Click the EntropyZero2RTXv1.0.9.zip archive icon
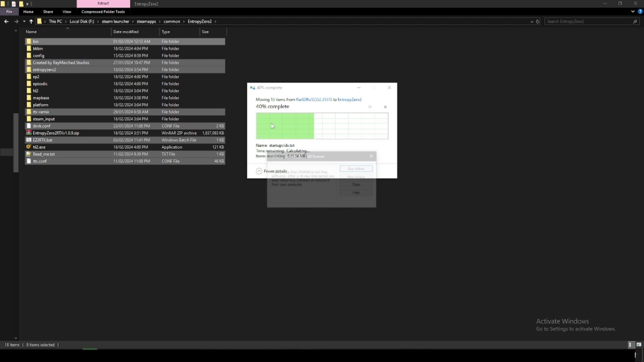Screen dimensions: 644x362 pos(29,133)
